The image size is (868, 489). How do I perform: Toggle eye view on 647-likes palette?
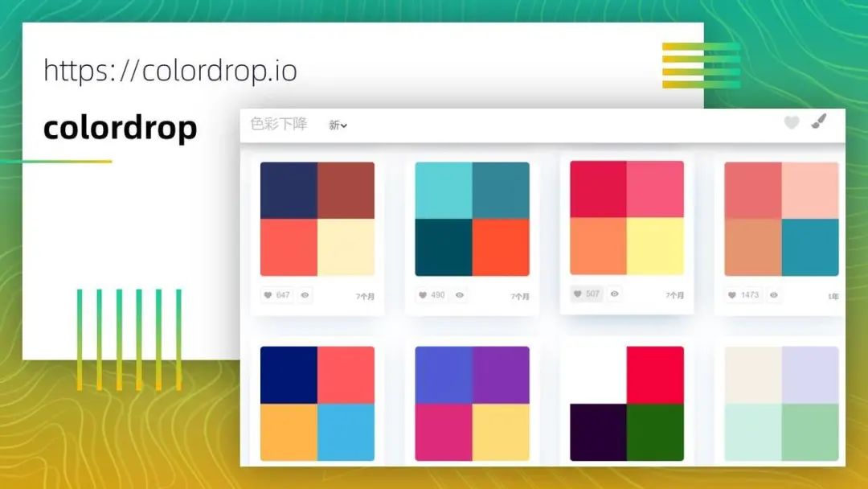coord(305,295)
